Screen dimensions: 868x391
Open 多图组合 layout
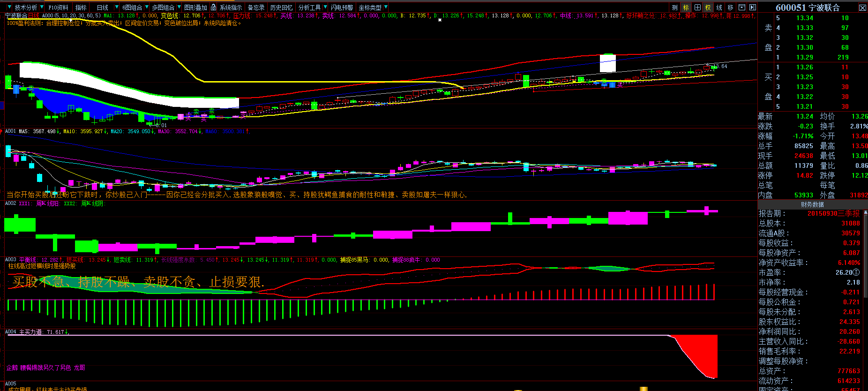(163, 7)
